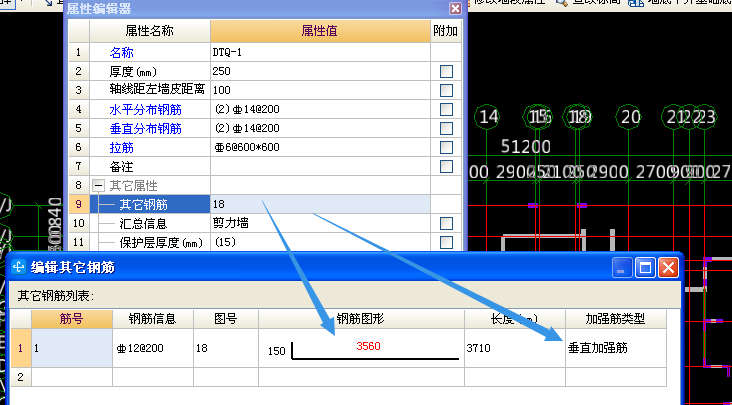The height and width of the screenshot is (405, 732).
Task: Open the 其它钢筋 value cell showing 18
Action: [x=320, y=204]
